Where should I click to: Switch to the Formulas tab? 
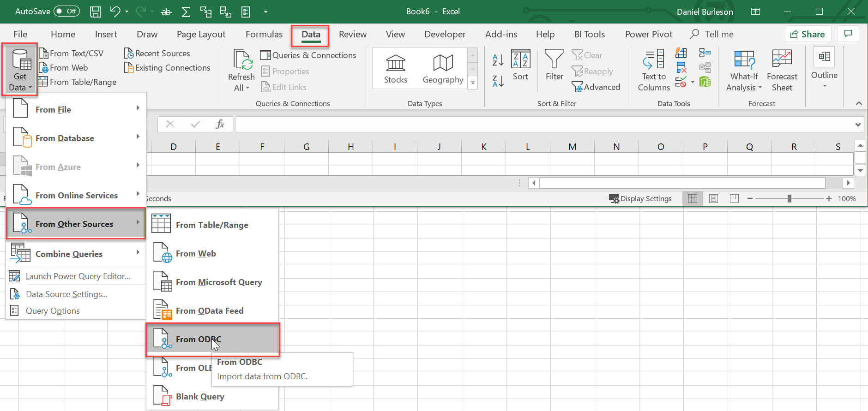(x=264, y=34)
